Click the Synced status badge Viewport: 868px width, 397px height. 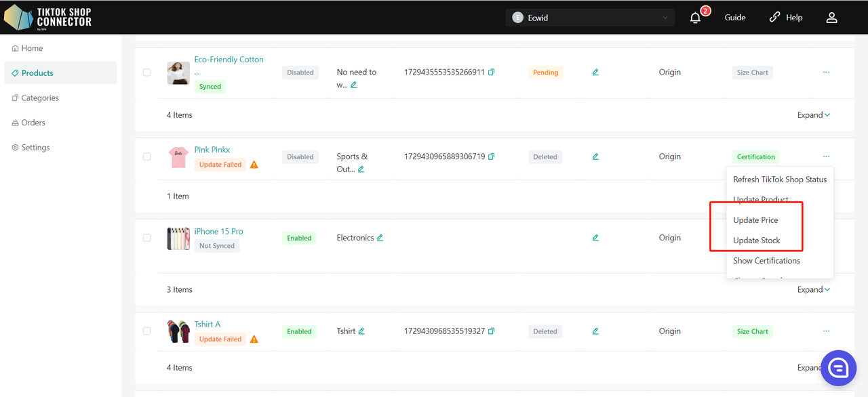[x=210, y=87]
